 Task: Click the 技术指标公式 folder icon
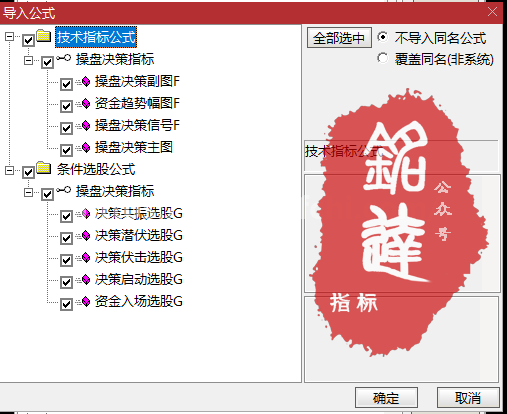[44, 36]
